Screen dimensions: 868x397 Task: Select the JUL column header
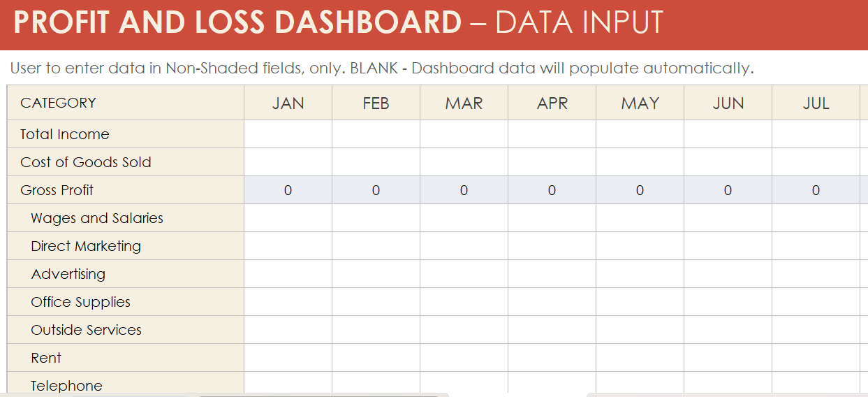816,103
